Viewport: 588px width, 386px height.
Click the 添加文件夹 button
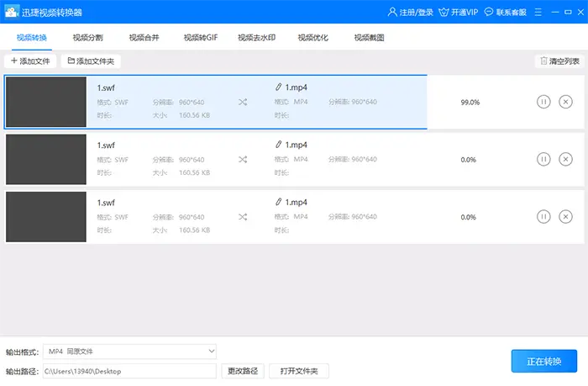91,61
